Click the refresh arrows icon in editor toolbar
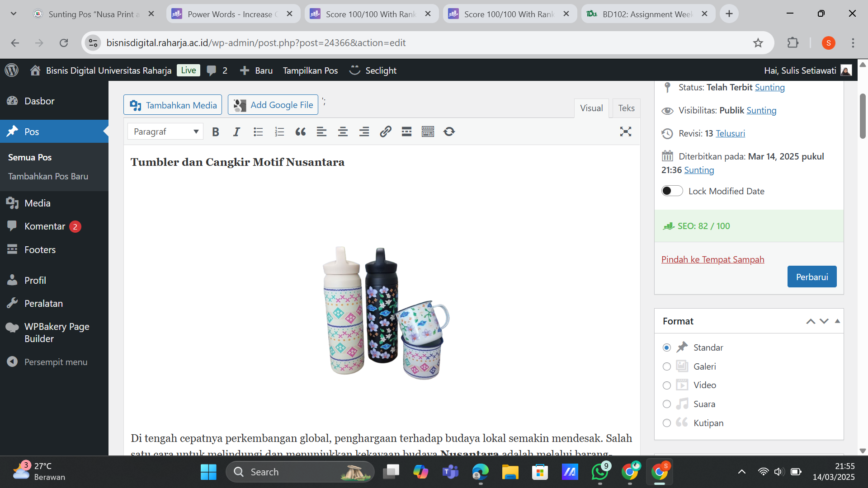 449,132
